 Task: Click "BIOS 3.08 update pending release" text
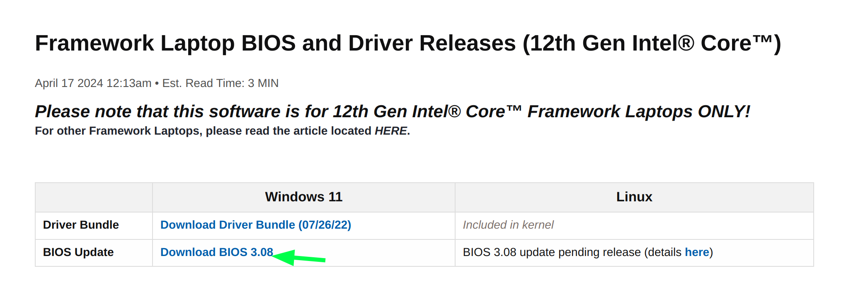pos(551,252)
